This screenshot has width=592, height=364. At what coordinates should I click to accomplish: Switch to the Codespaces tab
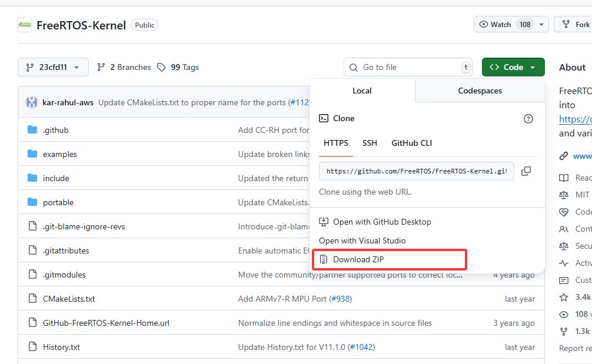click(x=480, y=91)
